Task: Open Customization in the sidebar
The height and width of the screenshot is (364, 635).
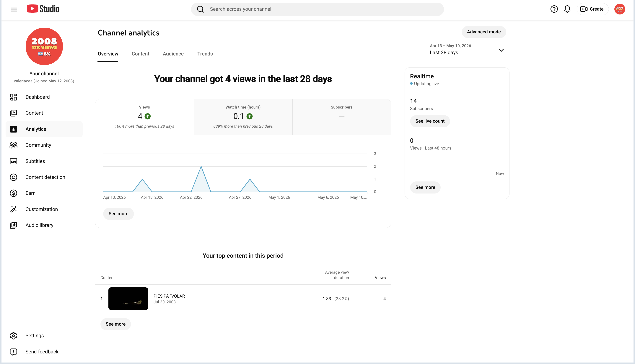Action: point(44,209)
